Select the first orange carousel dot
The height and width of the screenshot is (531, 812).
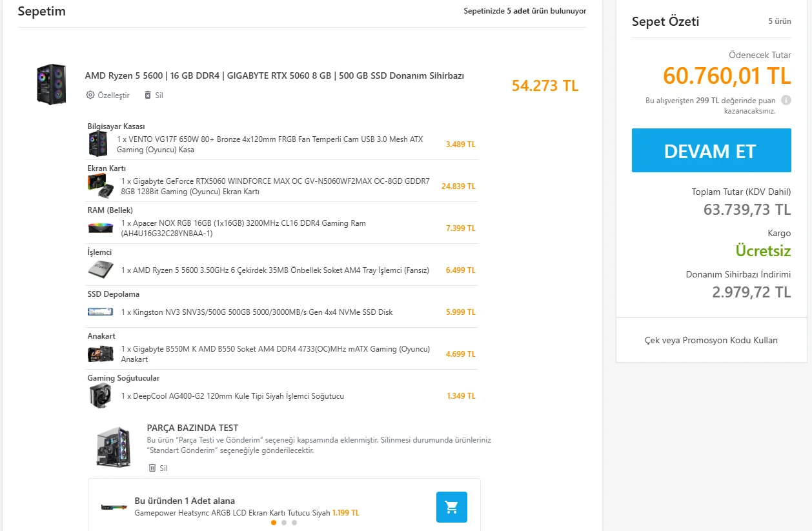pos(274,523)
